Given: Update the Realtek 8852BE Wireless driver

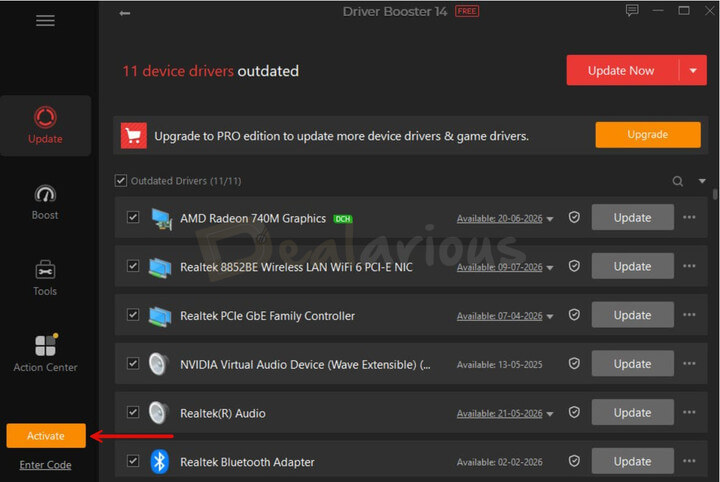Looking at the screenshot, I should (x=632, y=266).
